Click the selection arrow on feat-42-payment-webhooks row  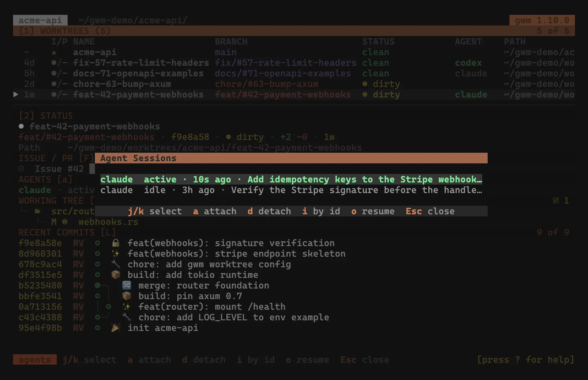click(x=16, y=95)
